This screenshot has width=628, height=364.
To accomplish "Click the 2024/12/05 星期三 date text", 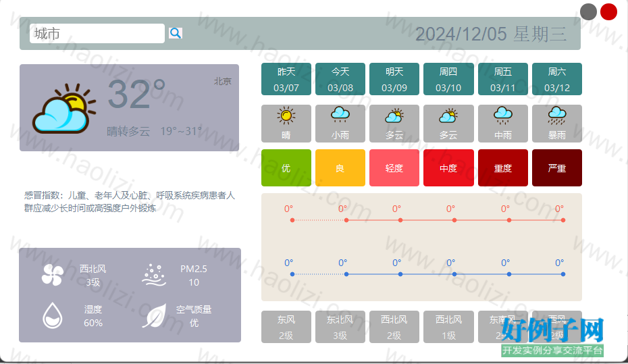I will 491,34.
